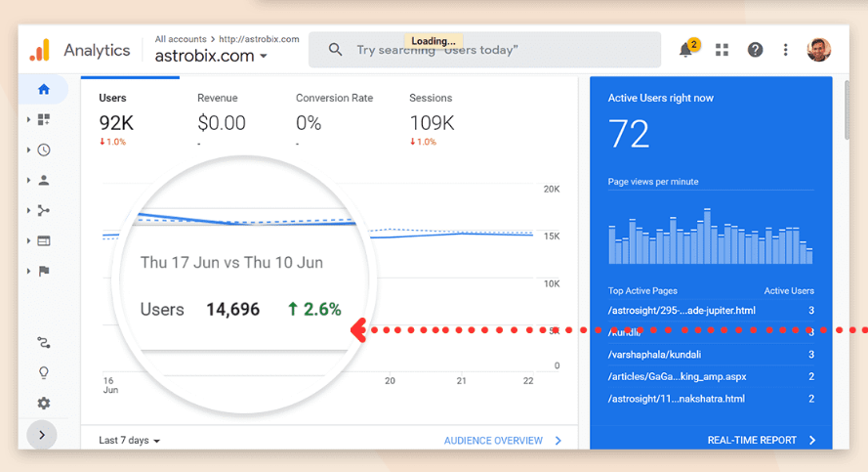Open the Discover lightbulb icon

tap(43, 373)
